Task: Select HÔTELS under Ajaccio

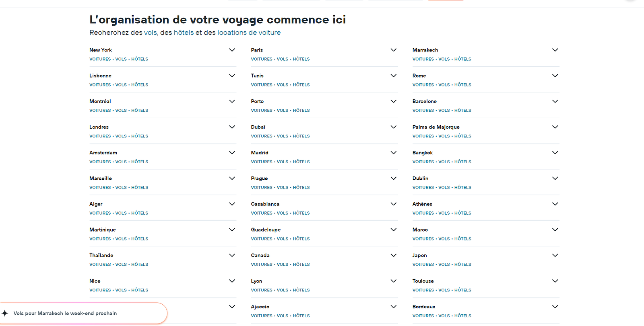Action: point(301,316)
